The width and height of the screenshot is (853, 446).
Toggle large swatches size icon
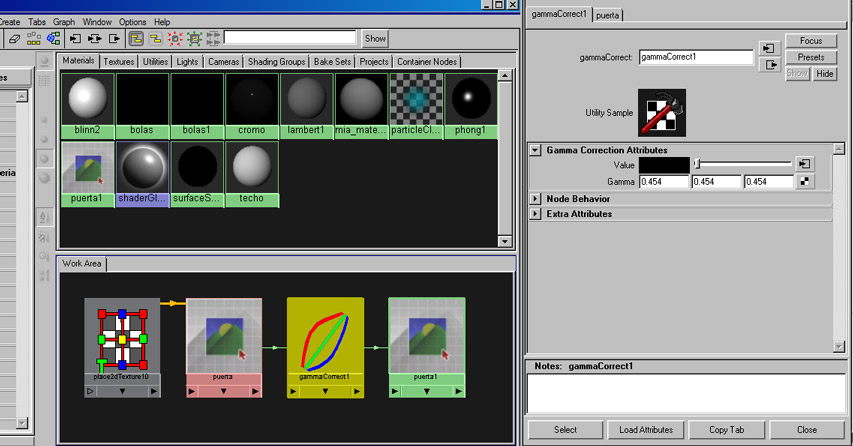[45, 159]
